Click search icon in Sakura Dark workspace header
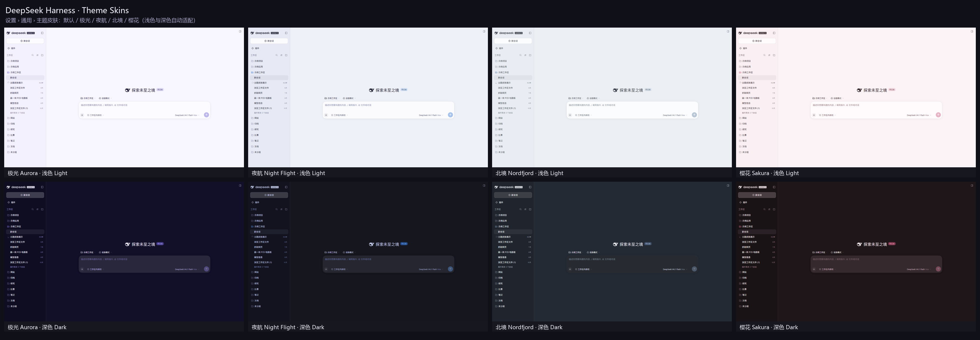 pyautogui.click(x=764, y=209)
